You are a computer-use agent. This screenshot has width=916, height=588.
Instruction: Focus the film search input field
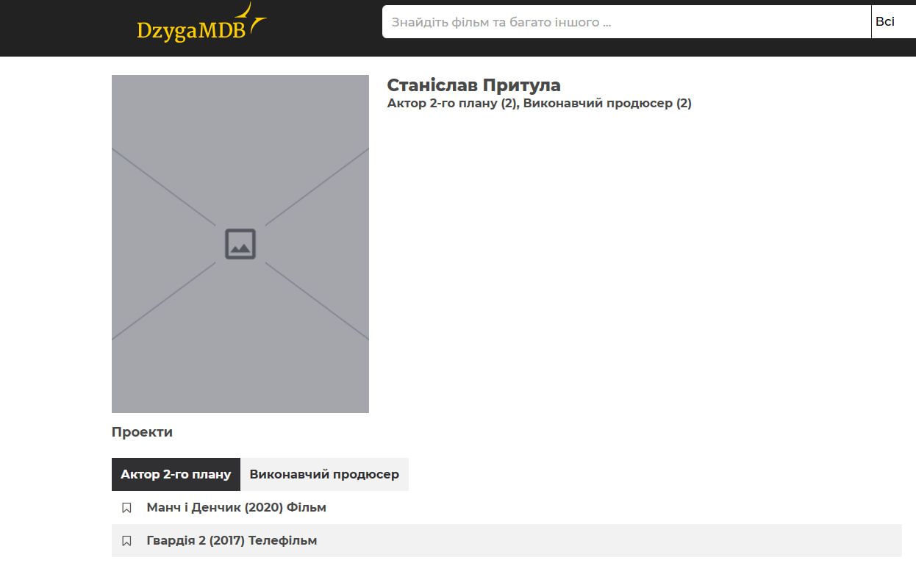click(625, 22)
